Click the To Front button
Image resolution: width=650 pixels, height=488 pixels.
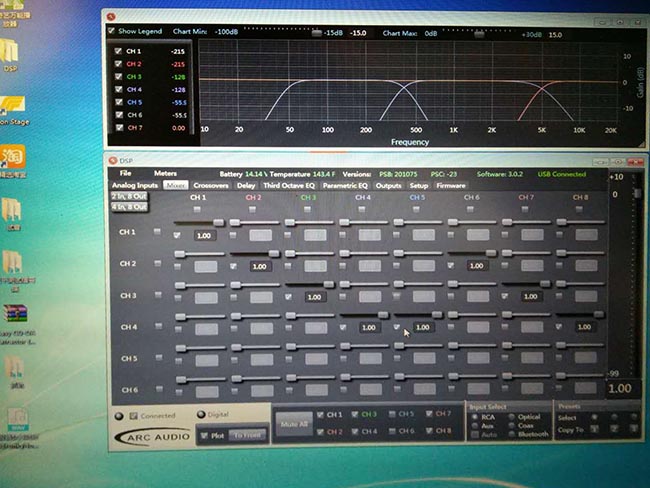click(246, 435)
